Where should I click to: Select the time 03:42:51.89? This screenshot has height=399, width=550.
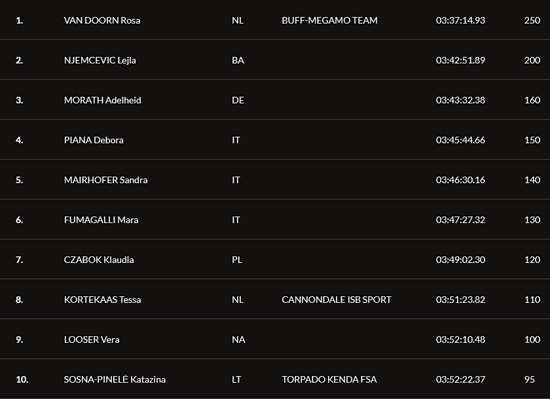(x=461, y=60)
